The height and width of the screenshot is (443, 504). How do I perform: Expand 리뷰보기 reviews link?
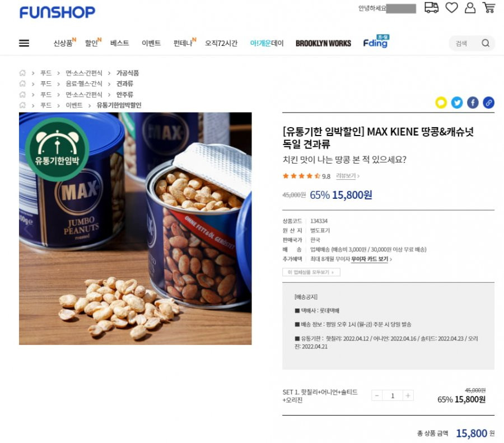point(347,176)
